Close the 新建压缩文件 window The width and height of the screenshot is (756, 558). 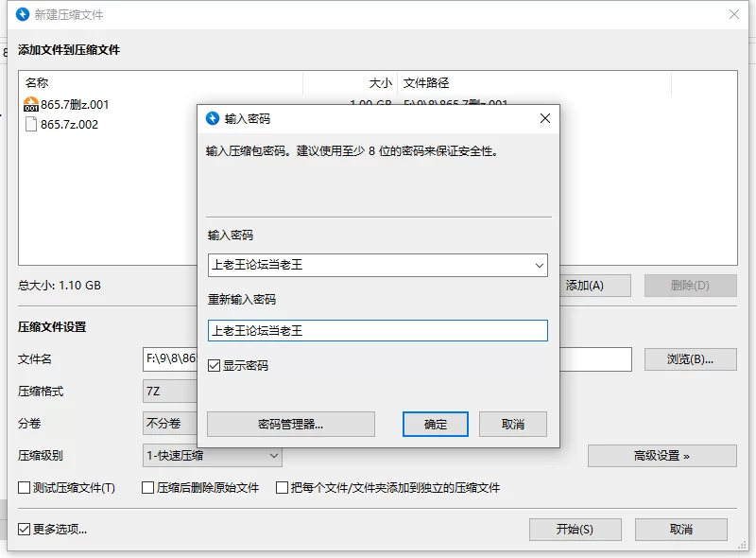[734, 14]
